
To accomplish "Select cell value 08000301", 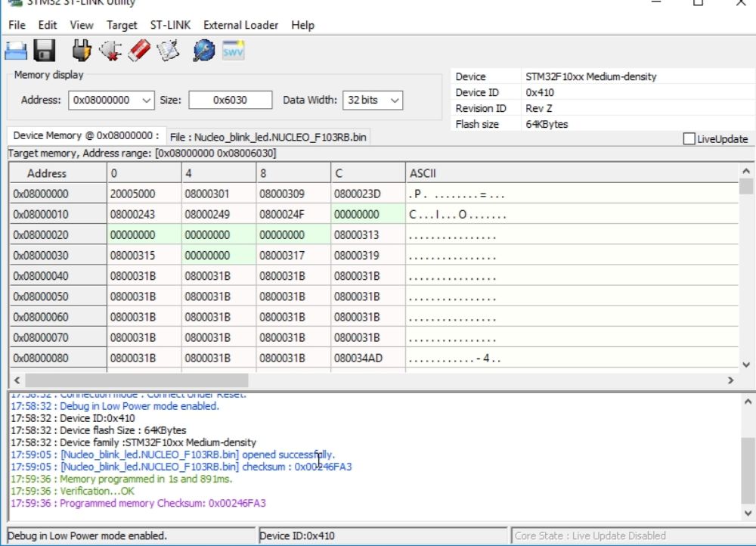I will coord(218,194).
